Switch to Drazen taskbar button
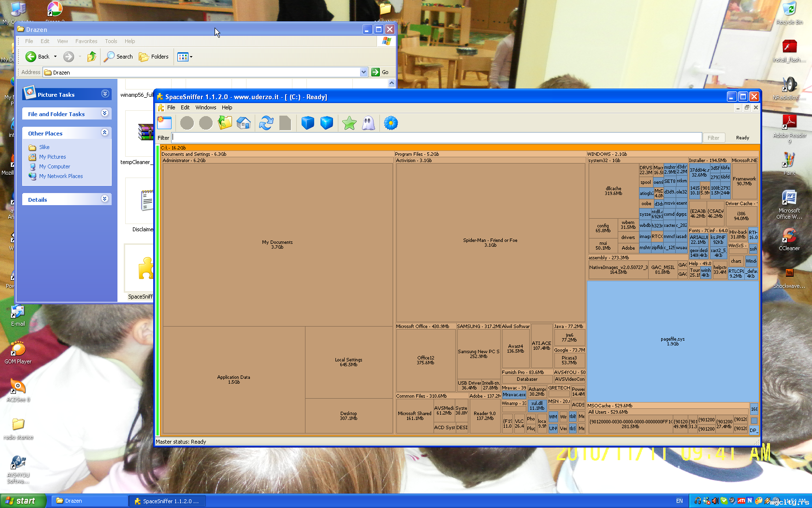Screen dimensions: 812x508 [89, 501]
